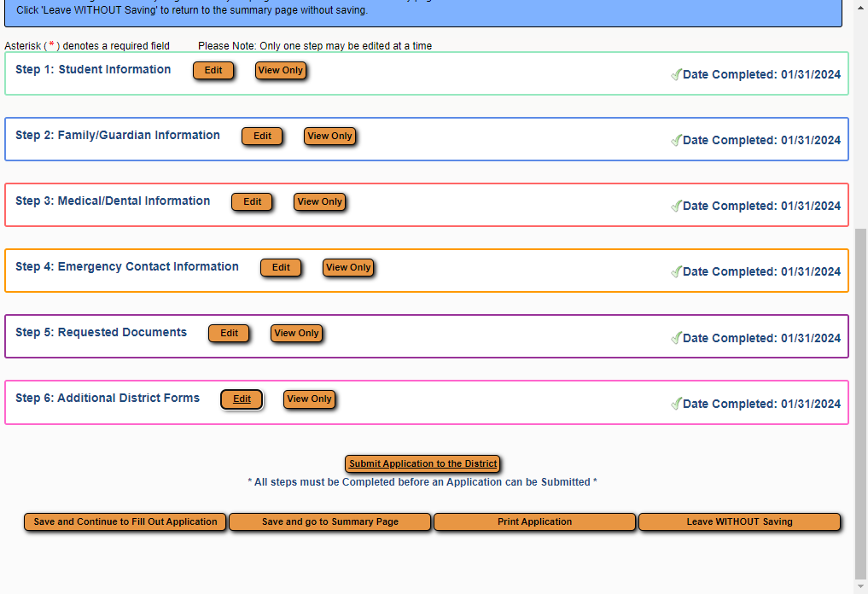This screenshot has width=868, height=594.
Task: Edit Step 6 Additional District Forms
Action: [x=242, y=399]
